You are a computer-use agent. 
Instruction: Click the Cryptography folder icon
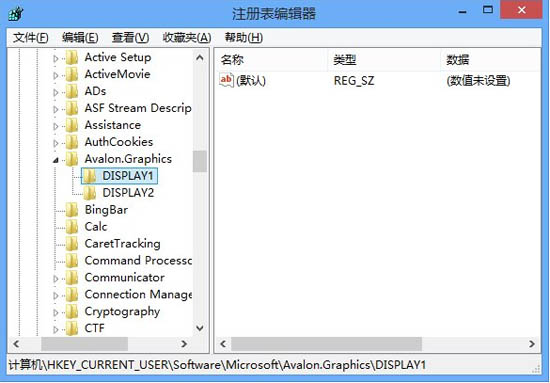tap(72, 311)
